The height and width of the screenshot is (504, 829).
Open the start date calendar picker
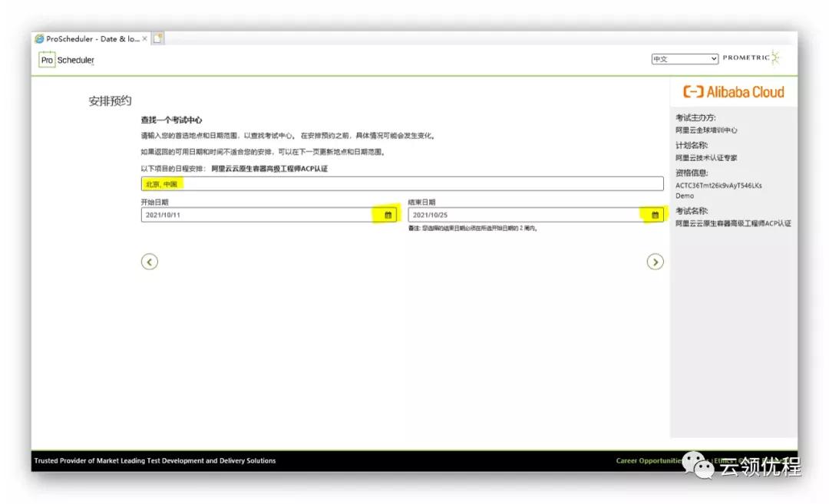388,215
